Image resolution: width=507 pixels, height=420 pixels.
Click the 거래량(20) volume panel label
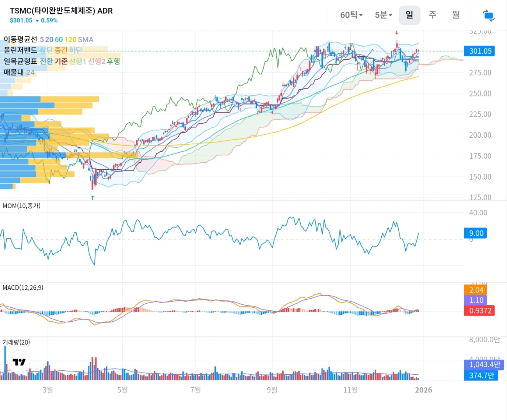(16, 342)
